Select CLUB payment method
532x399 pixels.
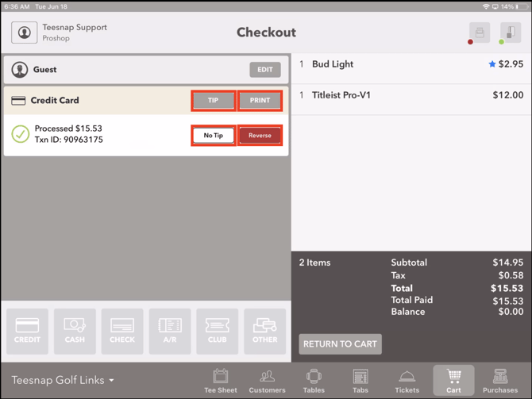coord(217,332)
